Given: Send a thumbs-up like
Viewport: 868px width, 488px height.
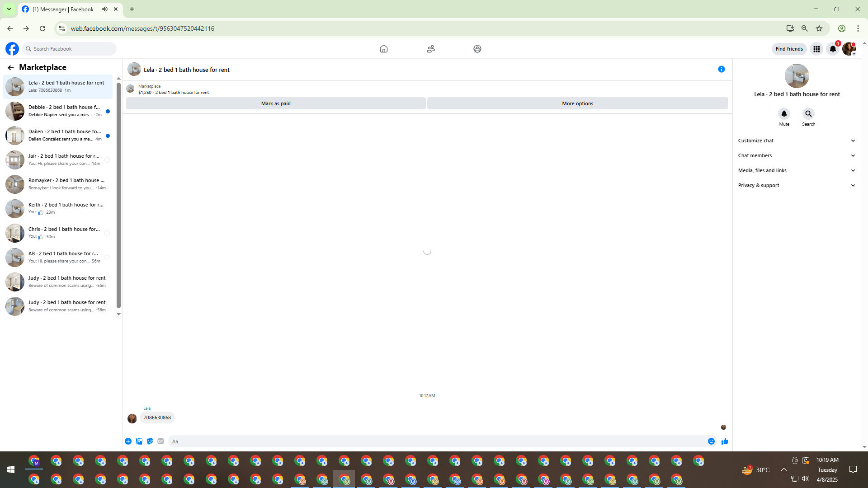Looking at the screenshot, I should (725, 441).
